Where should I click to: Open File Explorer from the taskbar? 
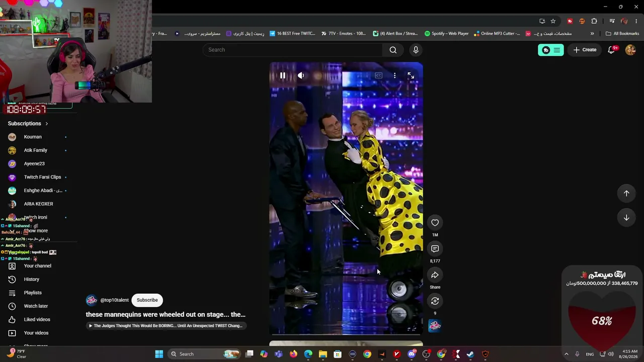[323, 354]
